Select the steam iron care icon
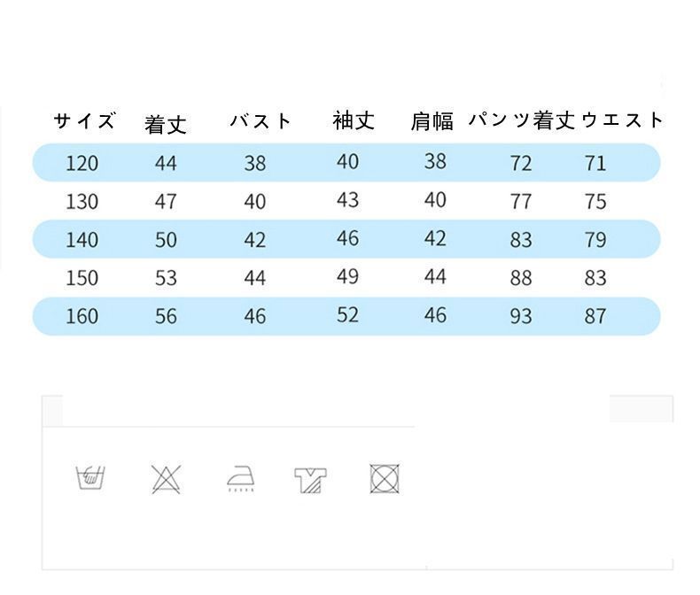 tap(241, 479)
